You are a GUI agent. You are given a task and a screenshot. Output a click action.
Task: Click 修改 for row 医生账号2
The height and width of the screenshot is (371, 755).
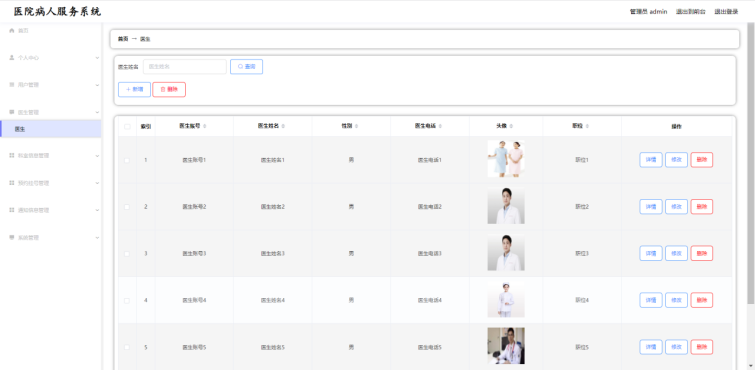point(677,207)
